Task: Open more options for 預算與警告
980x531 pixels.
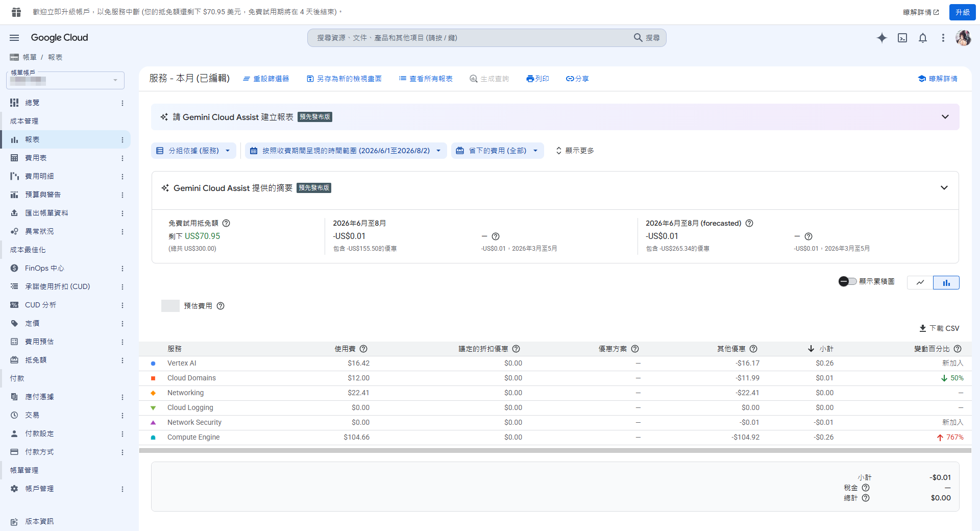Action: point(122,195)
